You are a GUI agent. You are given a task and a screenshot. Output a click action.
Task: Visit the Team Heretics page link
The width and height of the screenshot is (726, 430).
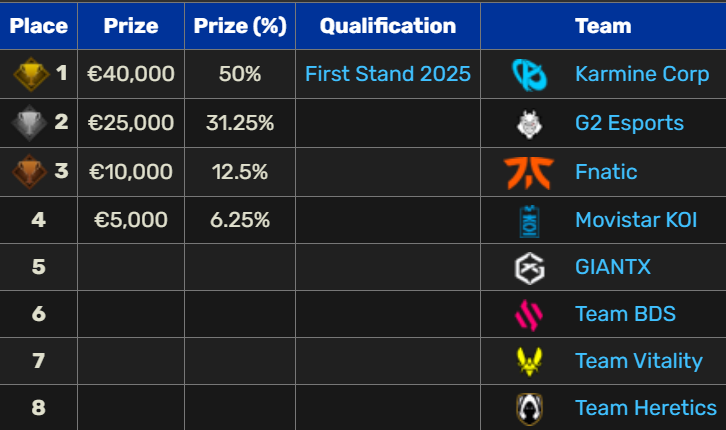point(646,408)
